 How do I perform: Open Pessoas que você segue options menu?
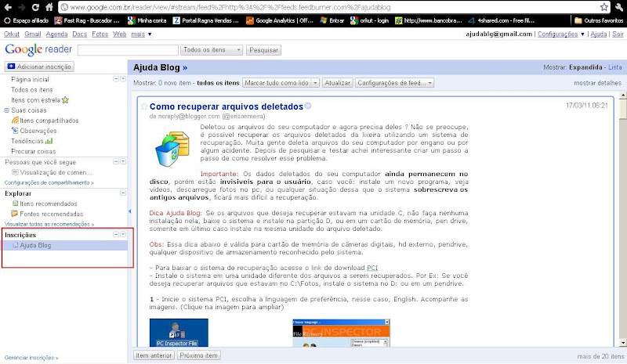coord(123,161)
